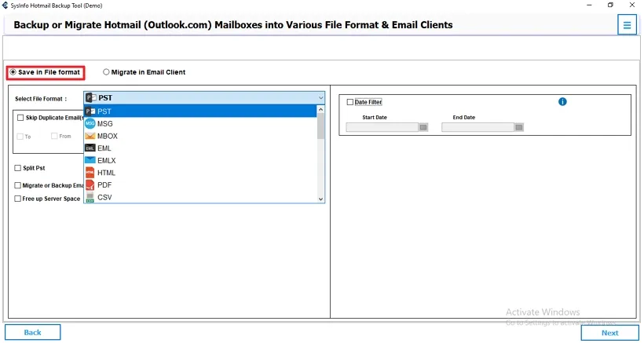Viewport: 644px width, 343px height.
Task: Minimize the application window
Action: click(x=588, y=5)
